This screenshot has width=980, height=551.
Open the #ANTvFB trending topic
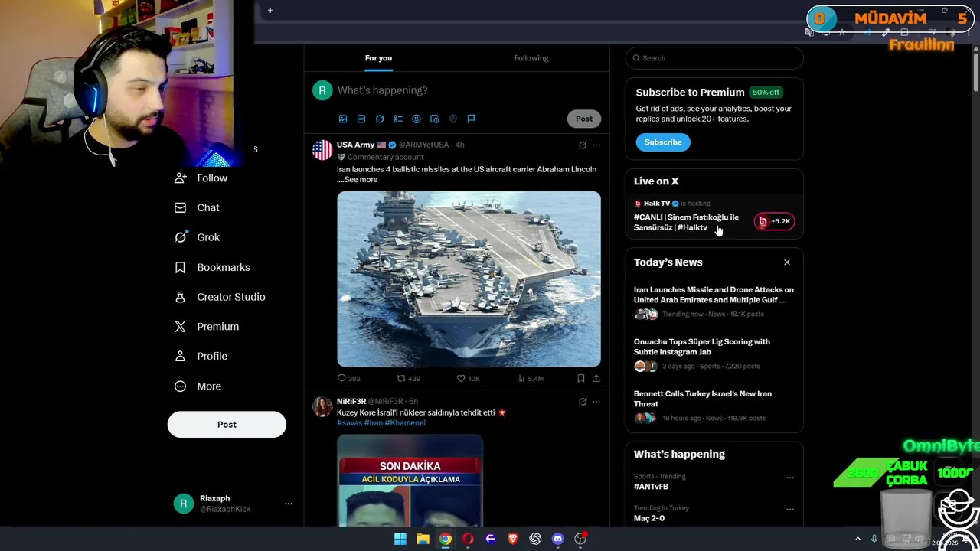(651, 487)
